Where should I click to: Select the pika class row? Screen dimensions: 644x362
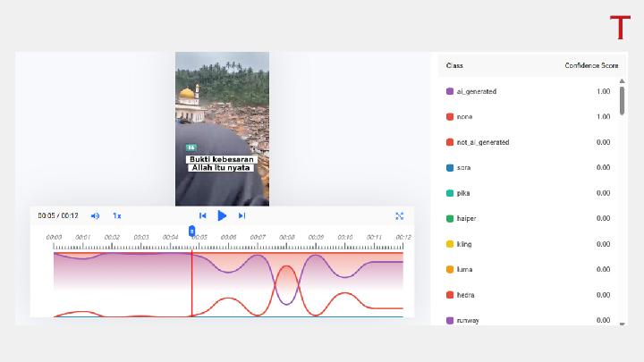point(528,193)
